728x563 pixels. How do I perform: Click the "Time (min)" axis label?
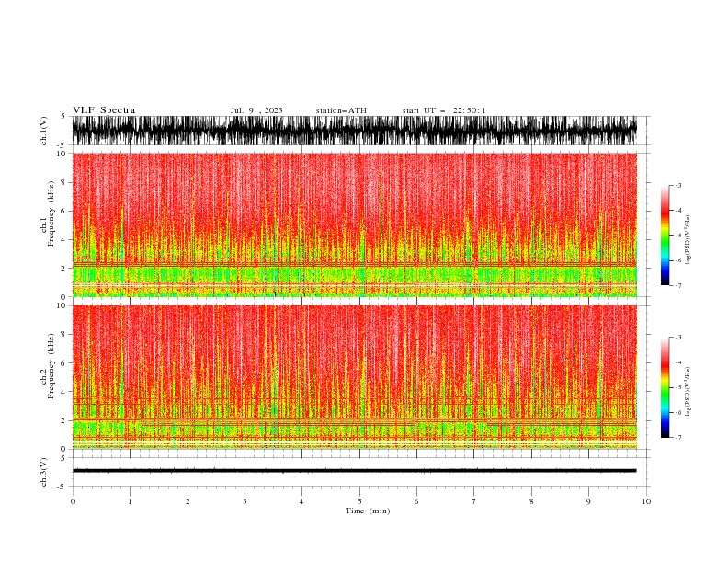coord(368,511)
